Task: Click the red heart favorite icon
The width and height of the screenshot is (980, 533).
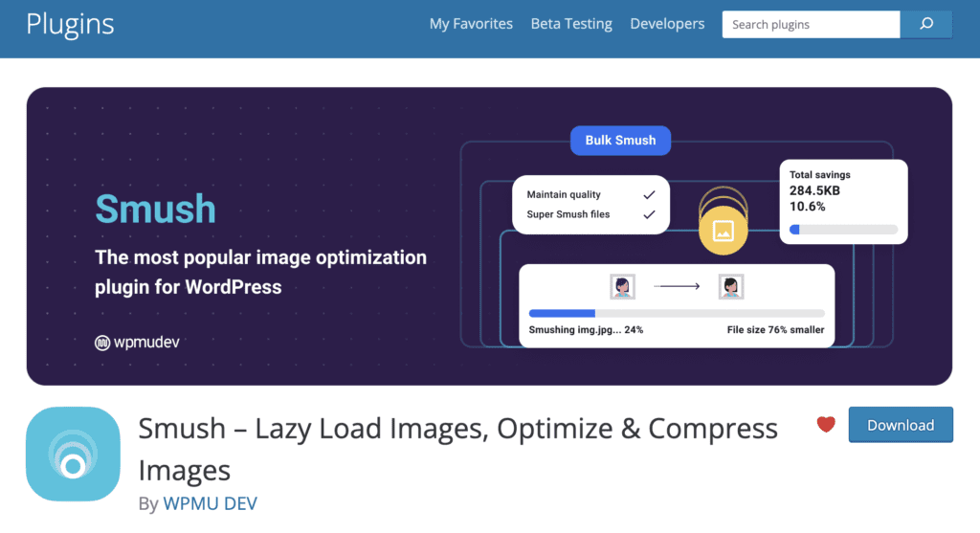Action: tap(826, 425)
